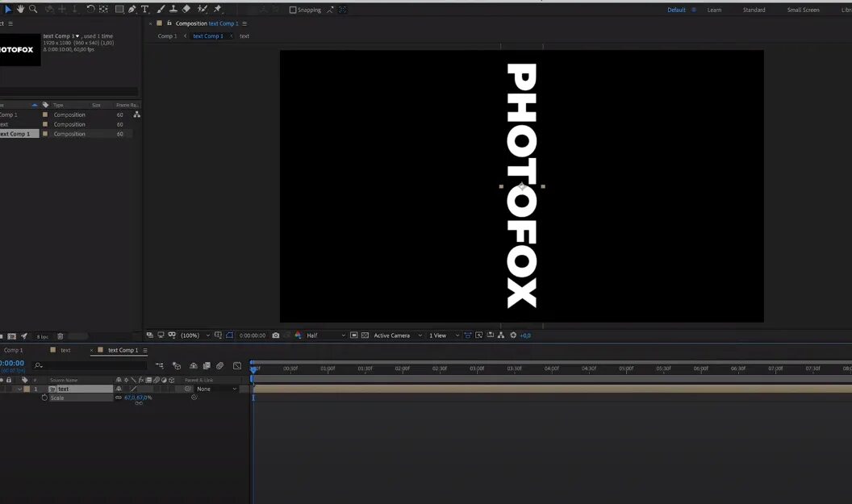Open the Choose grid and guide options icon
Image resolution: width=852 pixels, height=504 pixels.
[218, 335]
